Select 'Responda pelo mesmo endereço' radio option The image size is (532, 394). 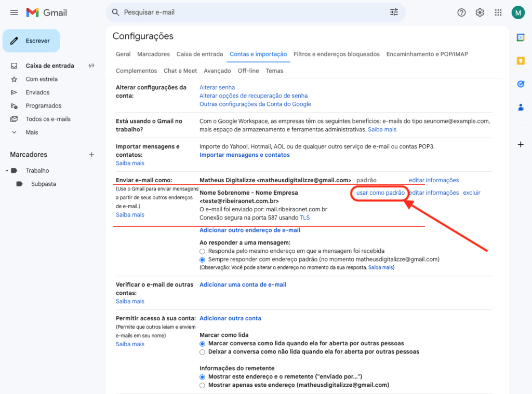pos(203,251)
